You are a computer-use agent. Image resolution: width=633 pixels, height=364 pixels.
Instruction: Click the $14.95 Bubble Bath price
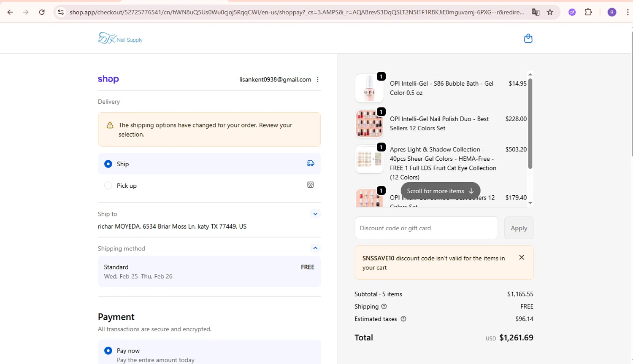[x=518, y=84]
